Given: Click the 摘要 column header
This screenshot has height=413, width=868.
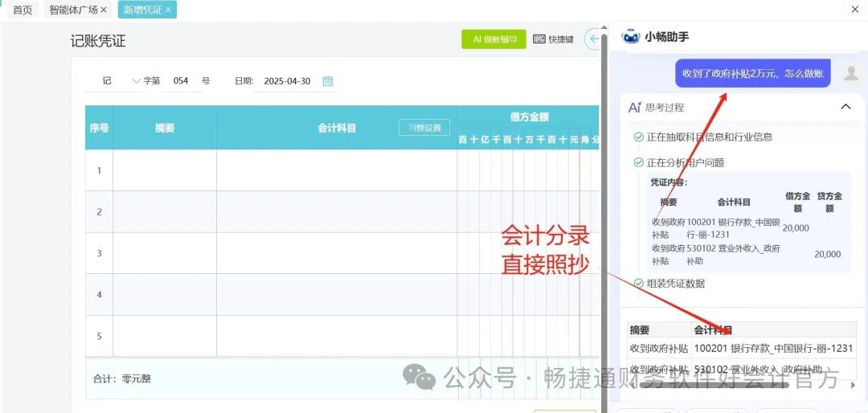Looking at the screenshot, I should point(165,128).
